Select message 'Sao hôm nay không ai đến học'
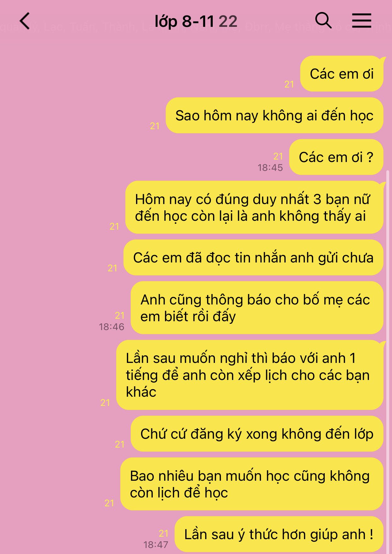392x554 pixels. tap(274, 116)
